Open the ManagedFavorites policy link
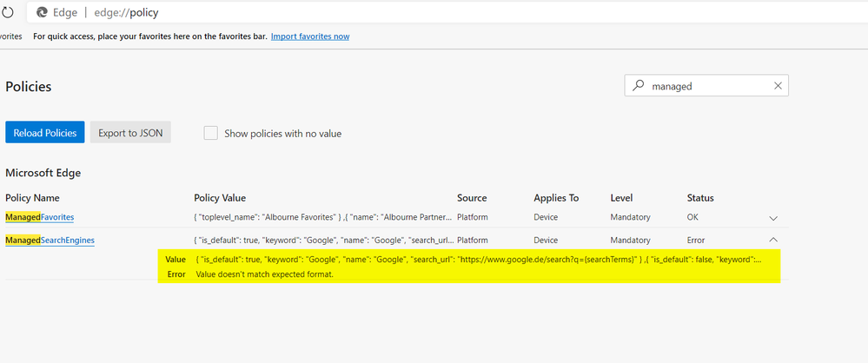 pos(40,217)
